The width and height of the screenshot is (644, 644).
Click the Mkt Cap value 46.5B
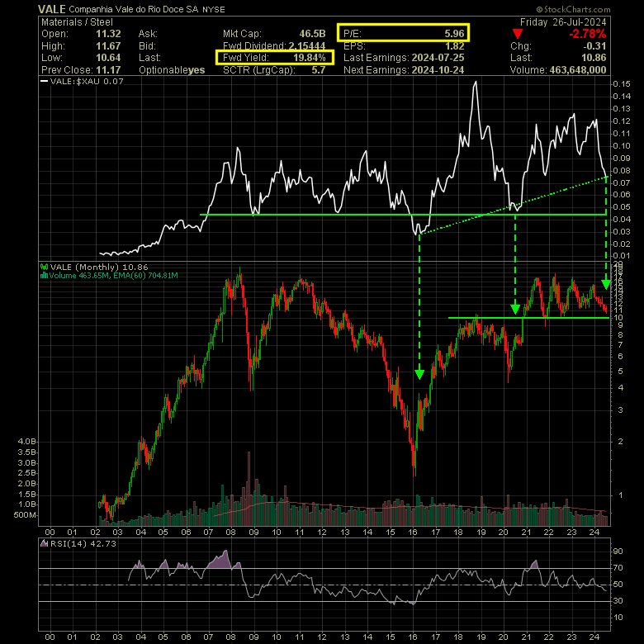[313, 34]
